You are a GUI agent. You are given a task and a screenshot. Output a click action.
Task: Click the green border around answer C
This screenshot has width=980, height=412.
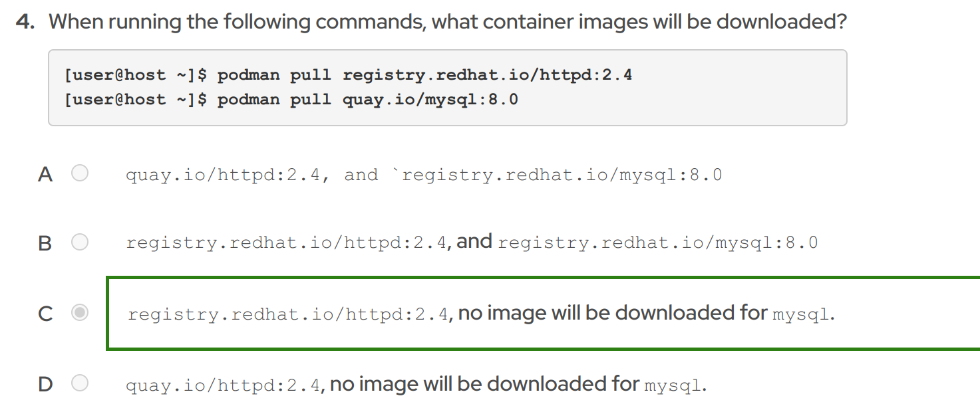[x=466, y=278]
